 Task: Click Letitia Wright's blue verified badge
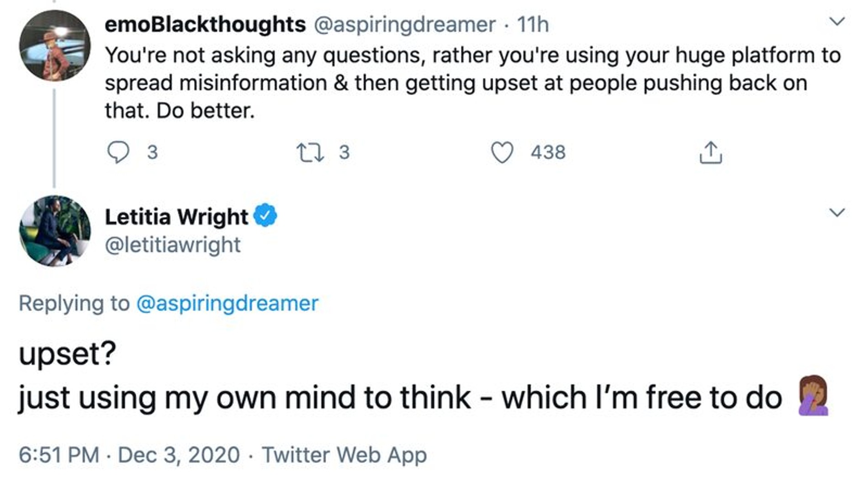coord(265,216)
